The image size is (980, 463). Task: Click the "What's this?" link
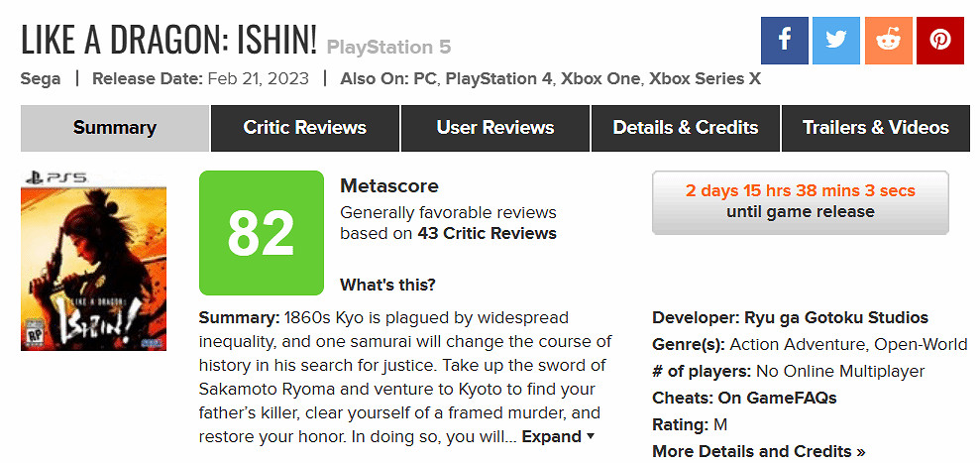pos(387,286)
